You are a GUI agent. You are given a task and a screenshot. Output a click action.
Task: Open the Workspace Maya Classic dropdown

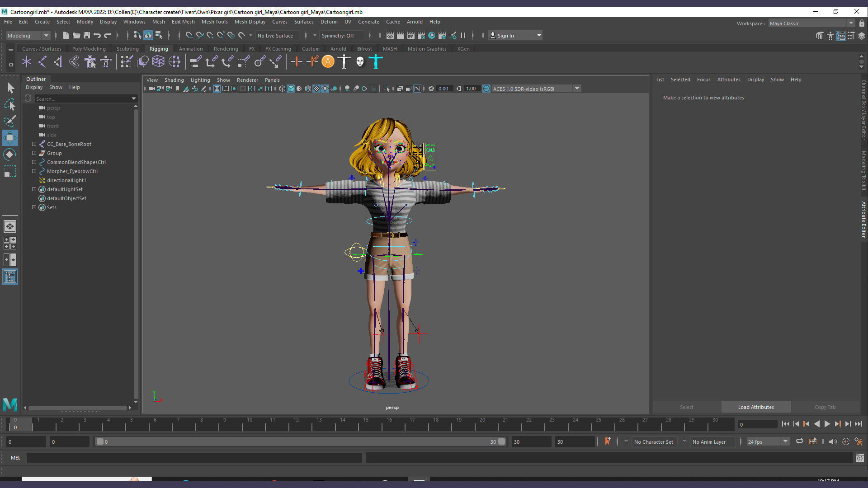pos(811,23)
